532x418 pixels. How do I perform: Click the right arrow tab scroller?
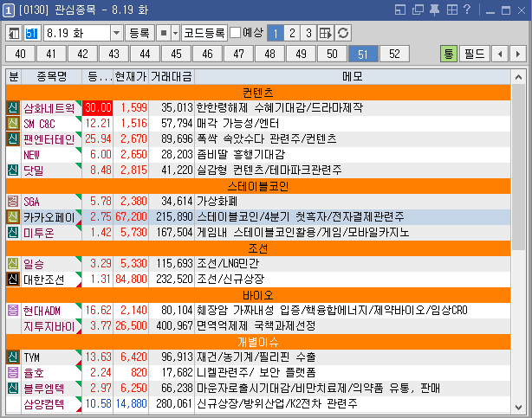click(x=518, y=54)
